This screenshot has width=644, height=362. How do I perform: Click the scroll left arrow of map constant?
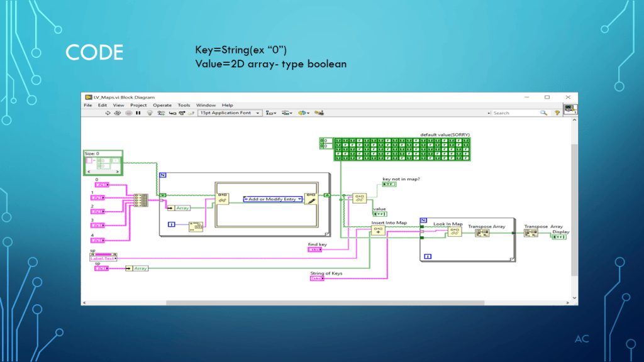(89, 172)
